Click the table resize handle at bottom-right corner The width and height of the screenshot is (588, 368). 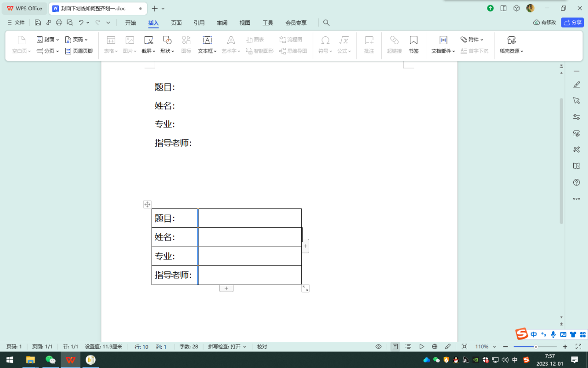tap(305, 288)
